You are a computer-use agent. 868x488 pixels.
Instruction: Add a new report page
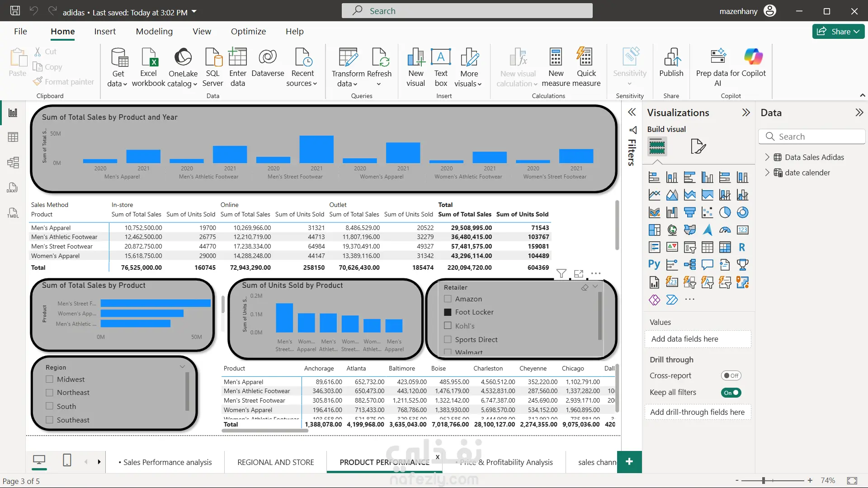(x=629, y=462)
